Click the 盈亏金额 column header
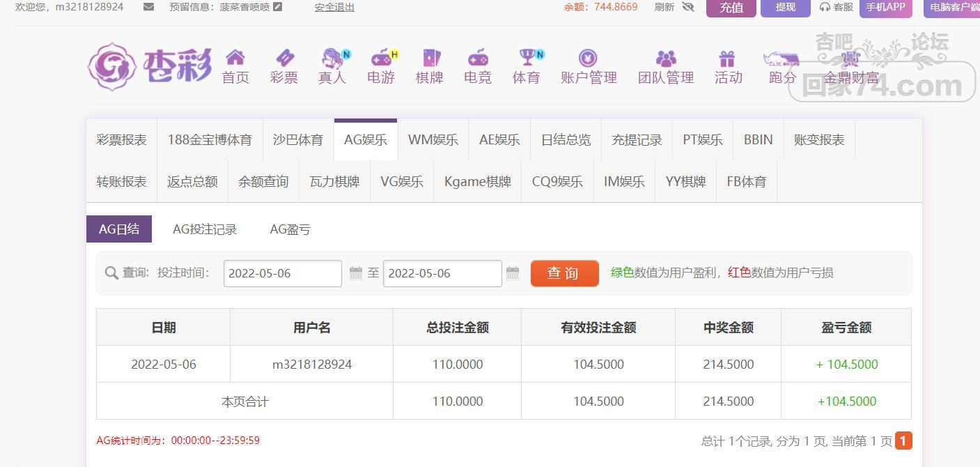This screenshot has width=980, height=467. [x=846, y=328]
